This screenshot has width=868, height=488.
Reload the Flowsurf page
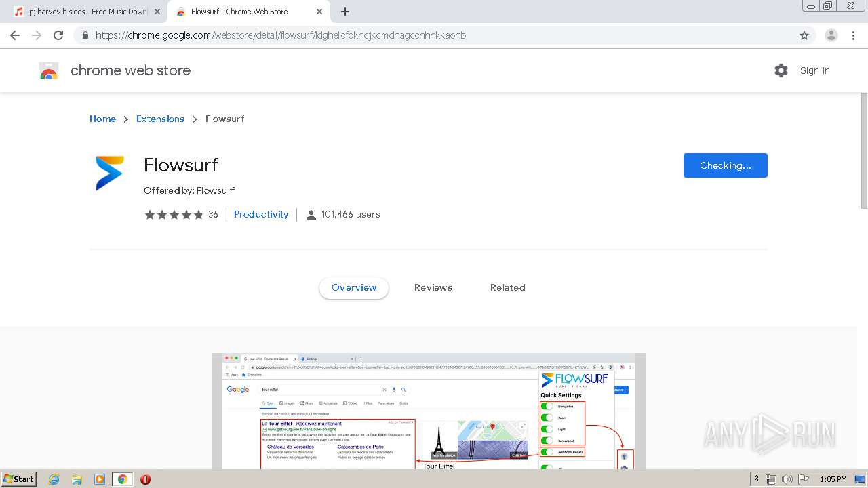point(58,35)
